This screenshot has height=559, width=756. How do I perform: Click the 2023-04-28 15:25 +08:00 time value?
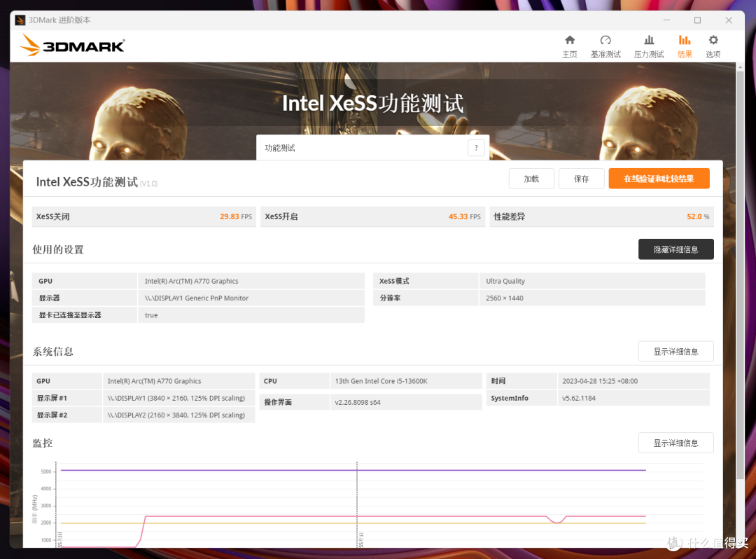600,381
